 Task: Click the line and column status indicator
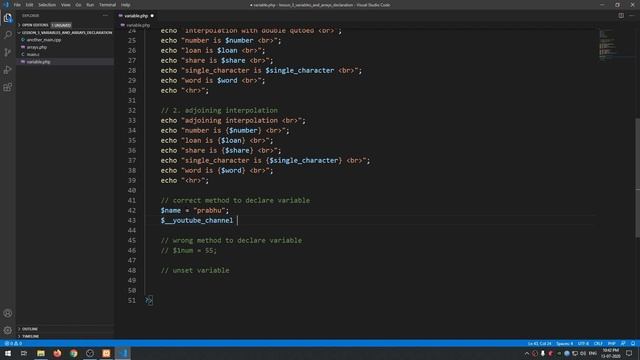539,344
